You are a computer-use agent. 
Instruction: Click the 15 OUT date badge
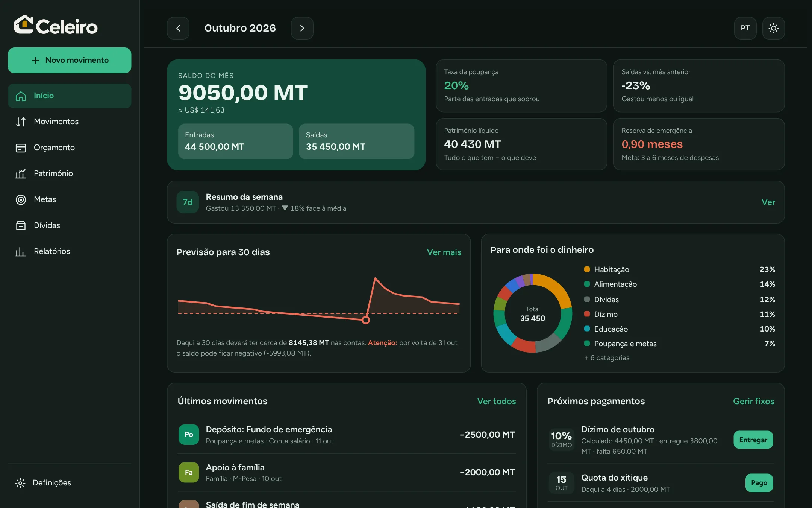pos(561,483)
